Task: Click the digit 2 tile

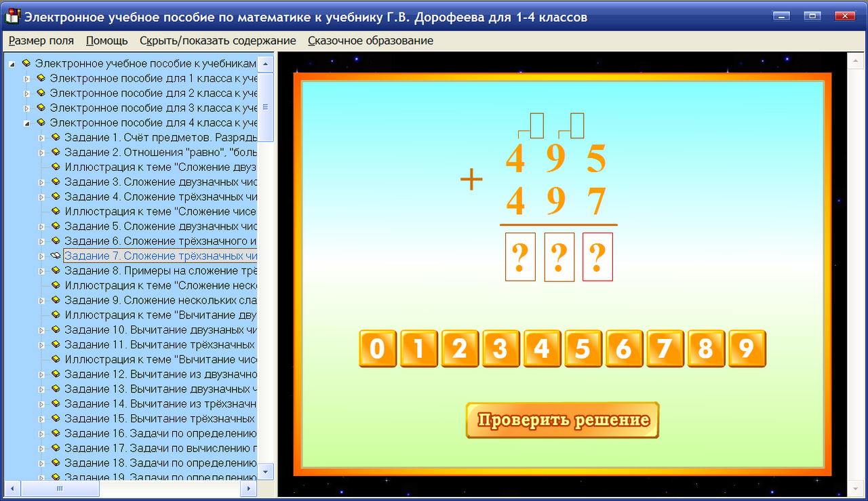Action: coord(460,348)
